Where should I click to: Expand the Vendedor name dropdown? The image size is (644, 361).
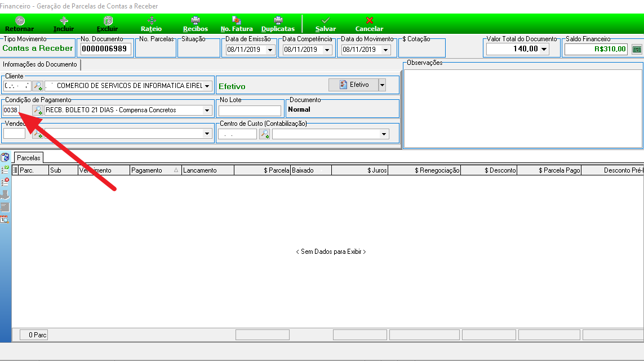(x=207, y=134)
